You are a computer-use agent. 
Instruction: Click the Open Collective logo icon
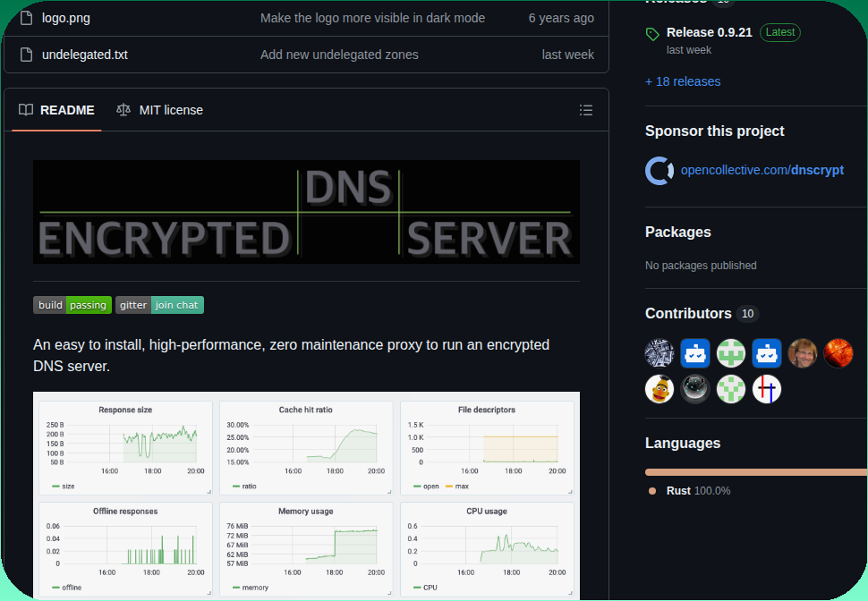pos(660,171)
